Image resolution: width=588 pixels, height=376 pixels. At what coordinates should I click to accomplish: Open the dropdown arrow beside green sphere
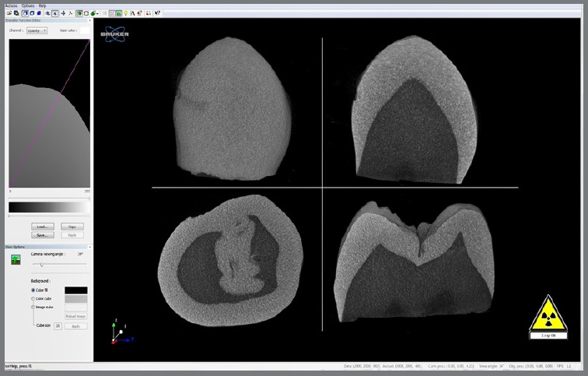pos(97,13)
